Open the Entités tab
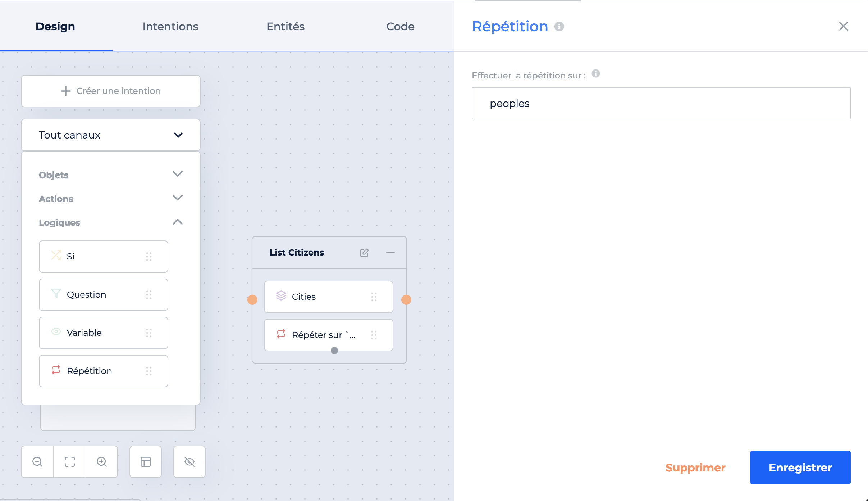 point(285,26)
